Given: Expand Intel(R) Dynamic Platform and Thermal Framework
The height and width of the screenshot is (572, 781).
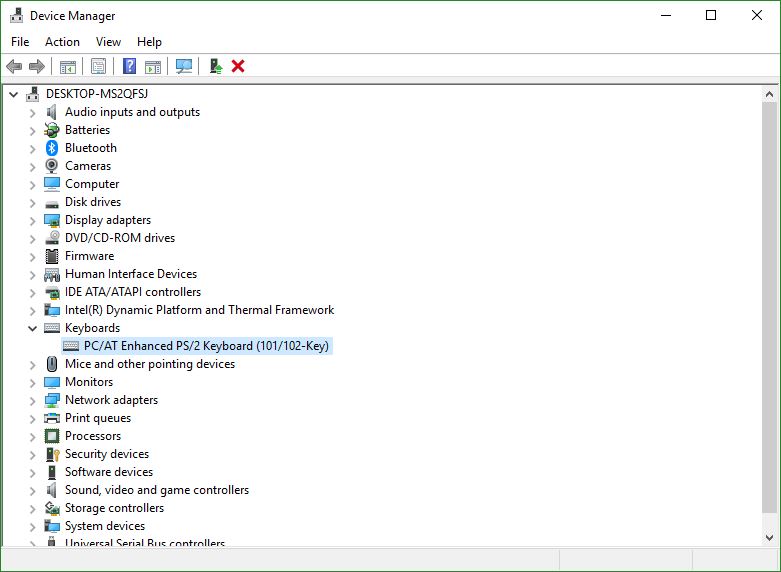Looking at the screenshot, I should [32, 310].
